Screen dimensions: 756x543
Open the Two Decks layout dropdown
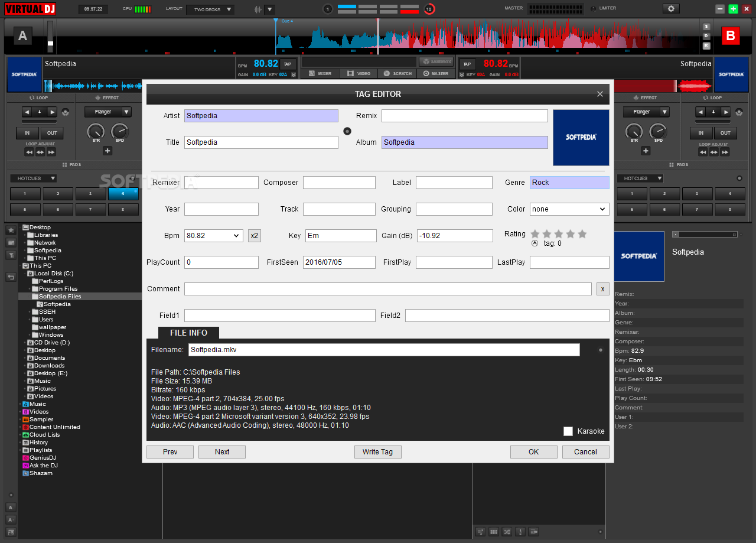point(210,9)
